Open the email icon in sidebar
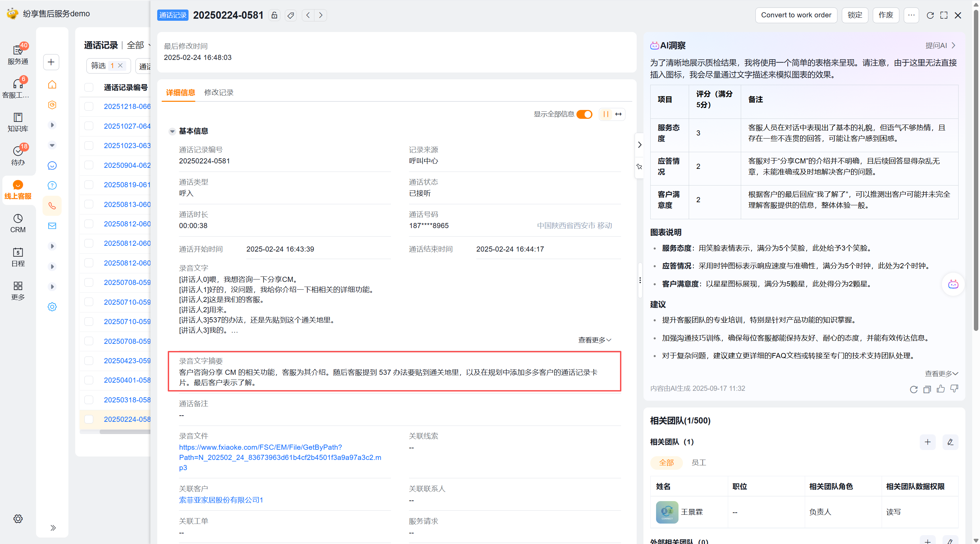The width and height of the screenshot is (980, 544). (52, 226)
